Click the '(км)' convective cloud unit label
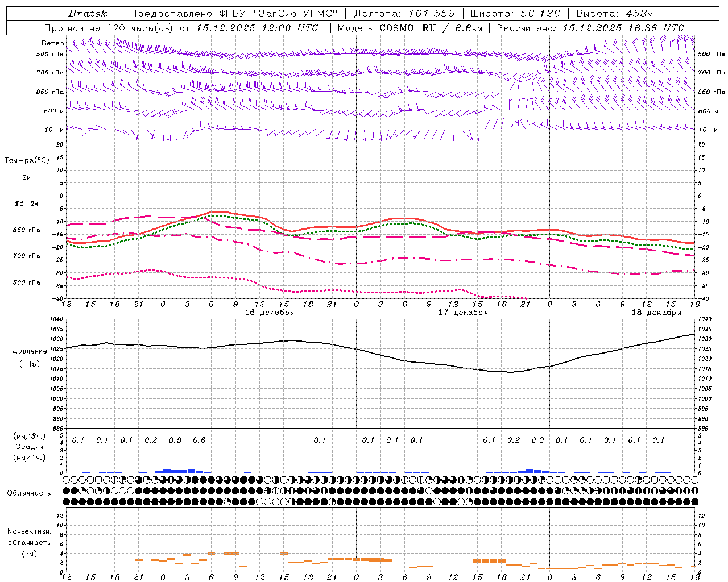The image size is (728, 582). pos(30,554)
